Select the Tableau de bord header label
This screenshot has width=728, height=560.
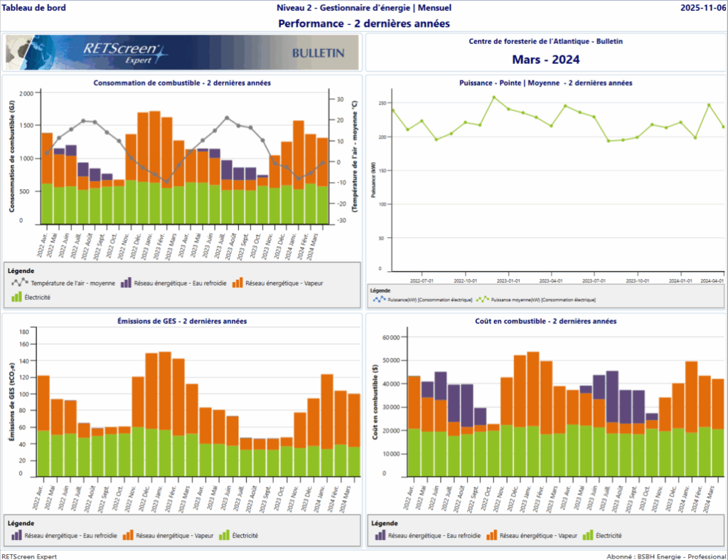[x=34, y=9]
